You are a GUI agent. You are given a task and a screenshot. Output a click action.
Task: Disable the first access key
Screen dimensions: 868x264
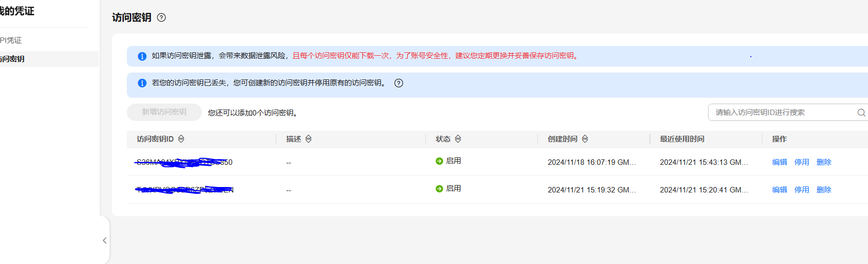801,162
